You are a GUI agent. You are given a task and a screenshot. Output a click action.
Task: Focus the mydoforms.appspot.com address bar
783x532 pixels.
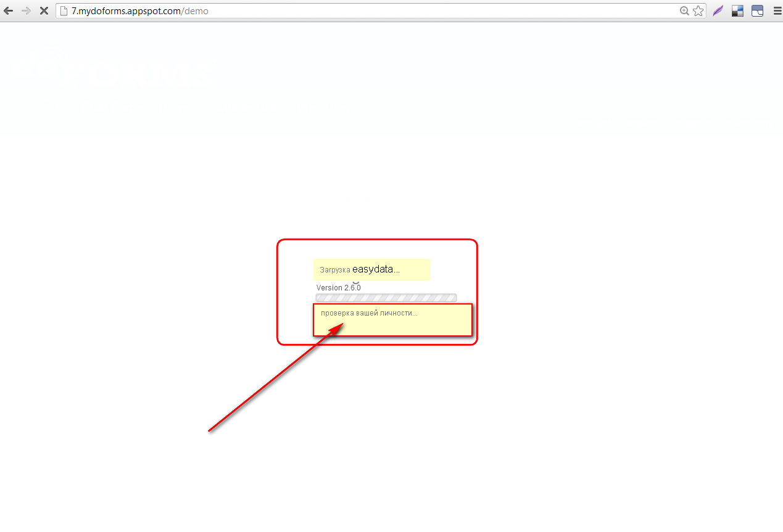point(370,10)
